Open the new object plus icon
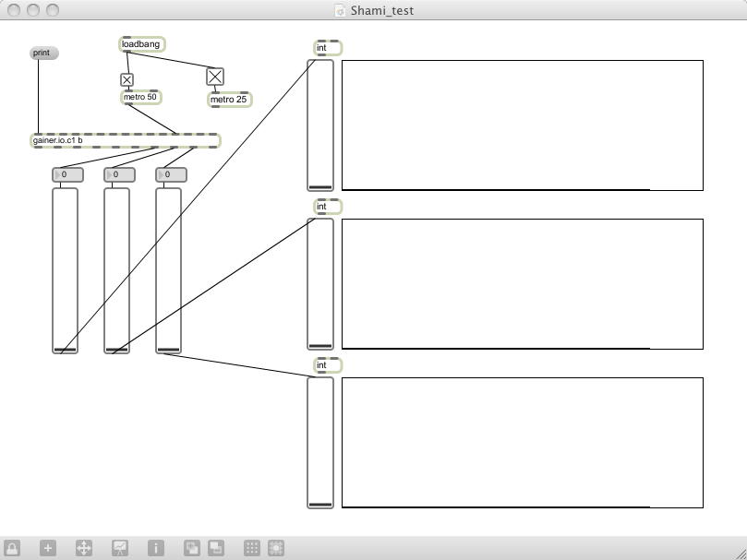747x560 pixels. point(48,548)
